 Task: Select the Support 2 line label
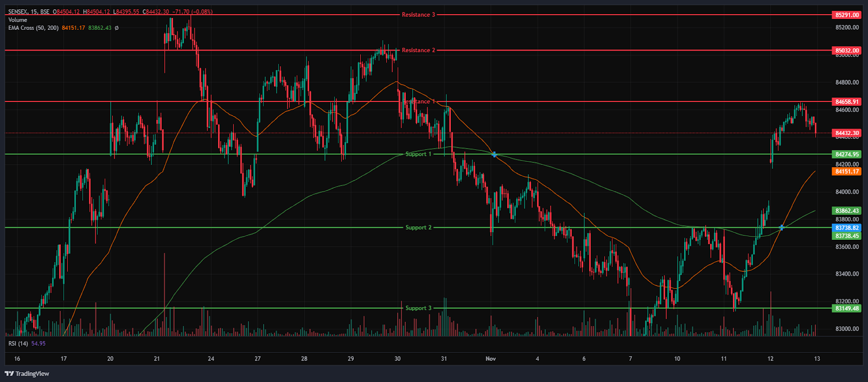point(418,227)
